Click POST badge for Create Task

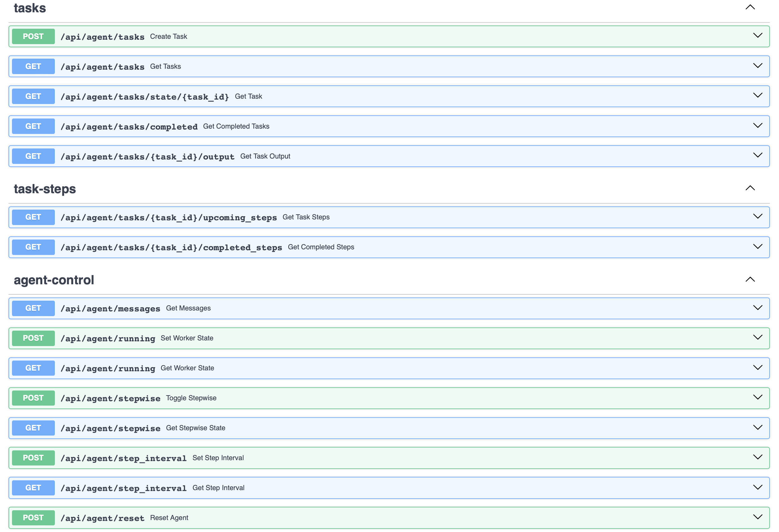point(33,37)
